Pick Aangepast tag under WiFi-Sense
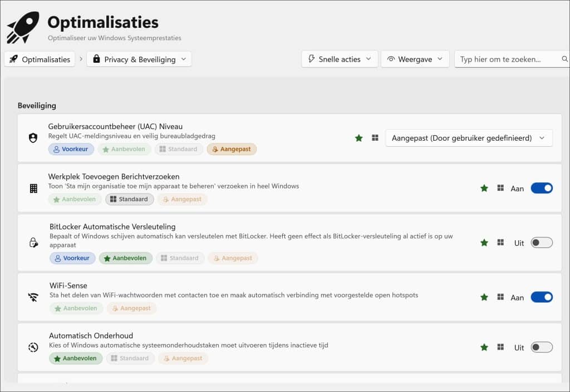 131,308
